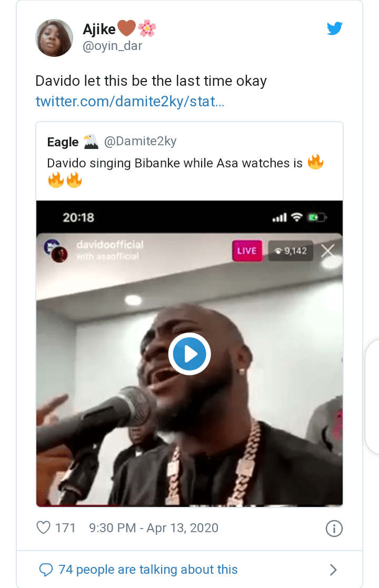Image resolution: width=379 pixels, height=588 pixels.
Task: Click the speech bubble reply icon
Action: pos(46,569)
